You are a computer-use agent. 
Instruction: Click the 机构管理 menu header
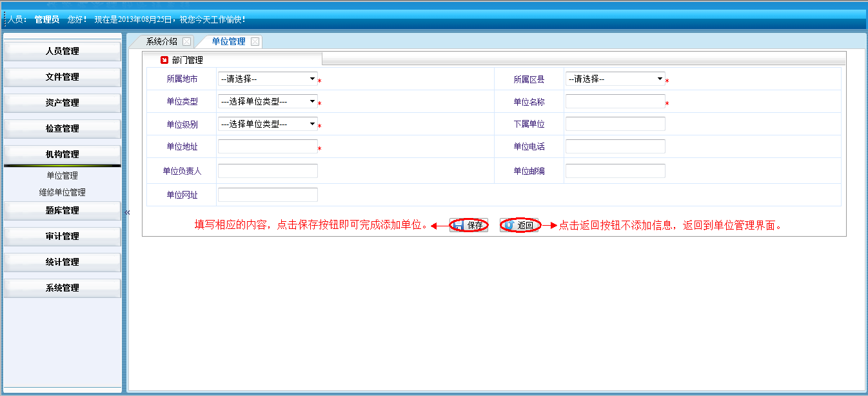coord(63,154)
